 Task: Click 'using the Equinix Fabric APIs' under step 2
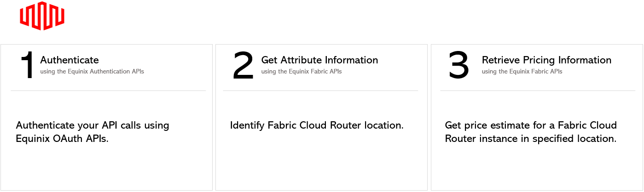(302, 71)
